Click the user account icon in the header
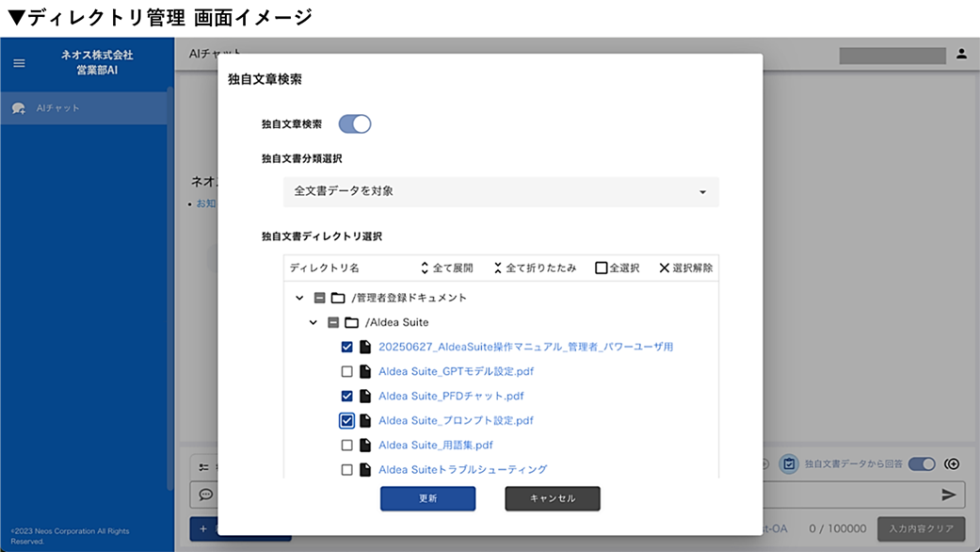The height and width of the screenshot is (552, 980). pyautogui.click(x=961, y=54)
